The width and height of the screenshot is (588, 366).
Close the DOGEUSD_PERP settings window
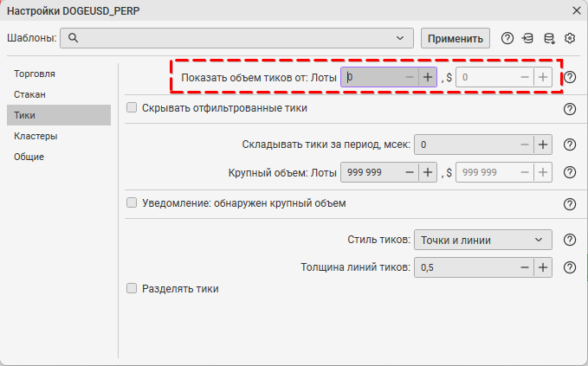pyautogui.click(x=576, y=10)
